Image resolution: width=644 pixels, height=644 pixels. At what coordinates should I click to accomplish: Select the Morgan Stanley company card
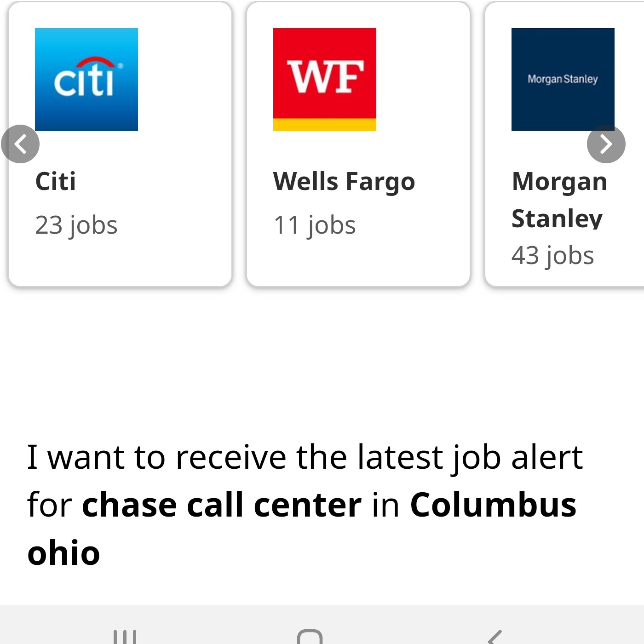click(x=564, y=144)
